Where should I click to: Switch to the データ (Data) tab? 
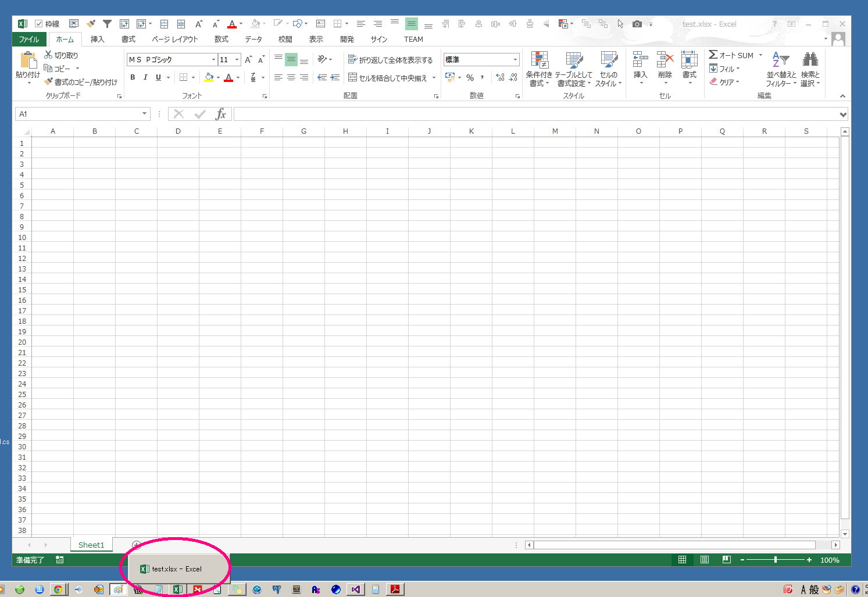[x=253, y=39]
